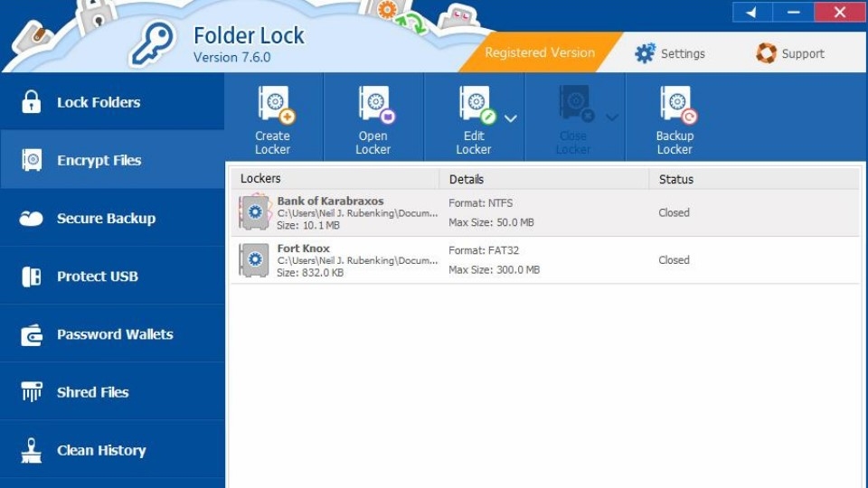Click the Backup Locker safe icon
The image size is (868, 488).
(x=678, y=105)
